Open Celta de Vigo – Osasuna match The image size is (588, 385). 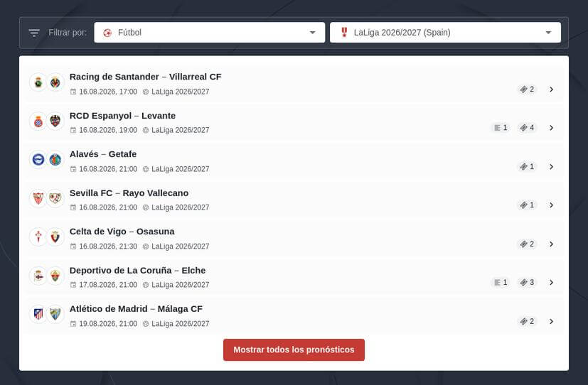122,232
